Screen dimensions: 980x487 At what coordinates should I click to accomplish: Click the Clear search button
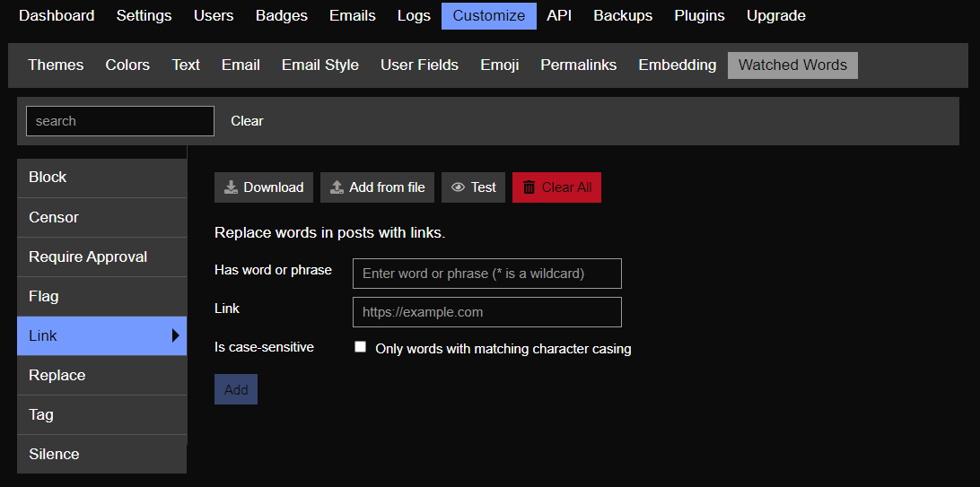[x=247, y=121]
